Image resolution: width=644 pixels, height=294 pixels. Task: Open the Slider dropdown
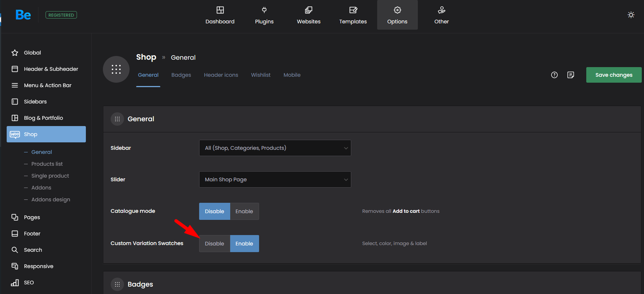275,179
